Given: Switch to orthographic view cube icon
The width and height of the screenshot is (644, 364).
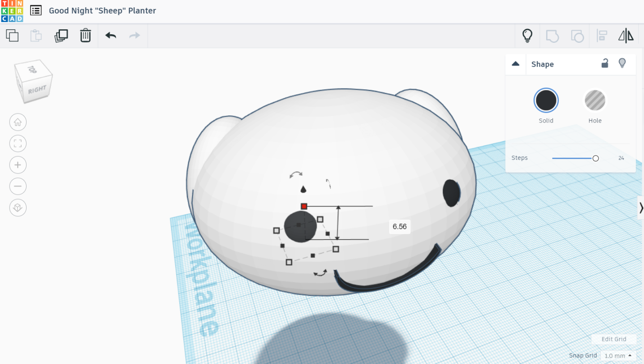Looking at the screenshot, I should point(18,208).
